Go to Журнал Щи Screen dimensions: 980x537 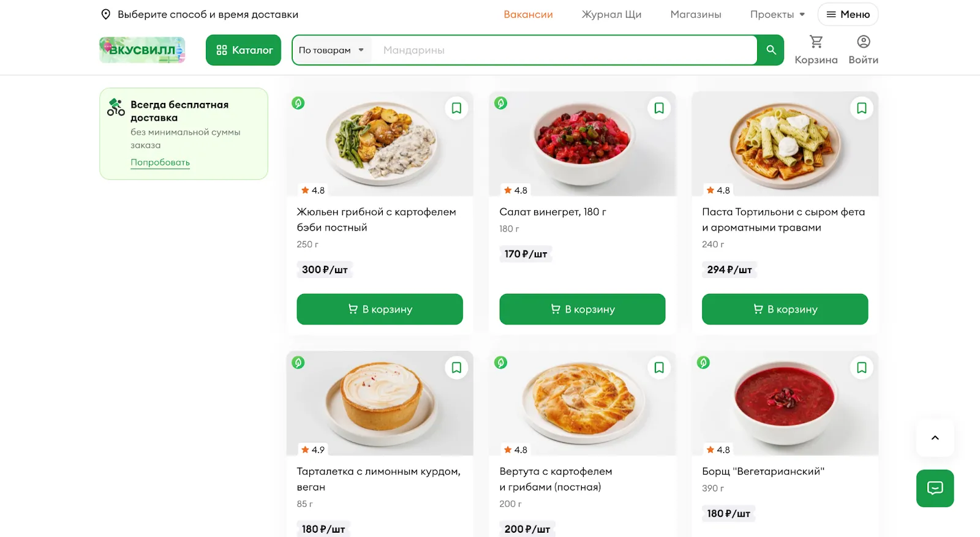611,15
